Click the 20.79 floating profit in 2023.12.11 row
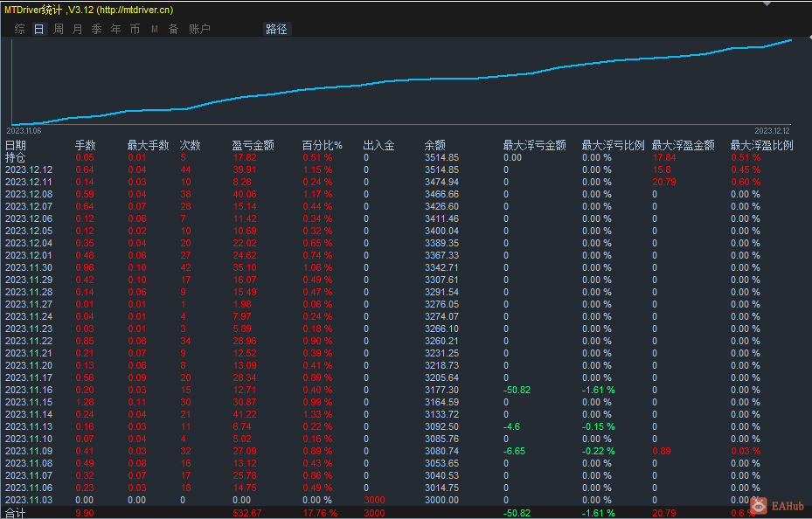The width and height of the screenshot is (812, 519). pyautogui.click(x=664, y=182)
